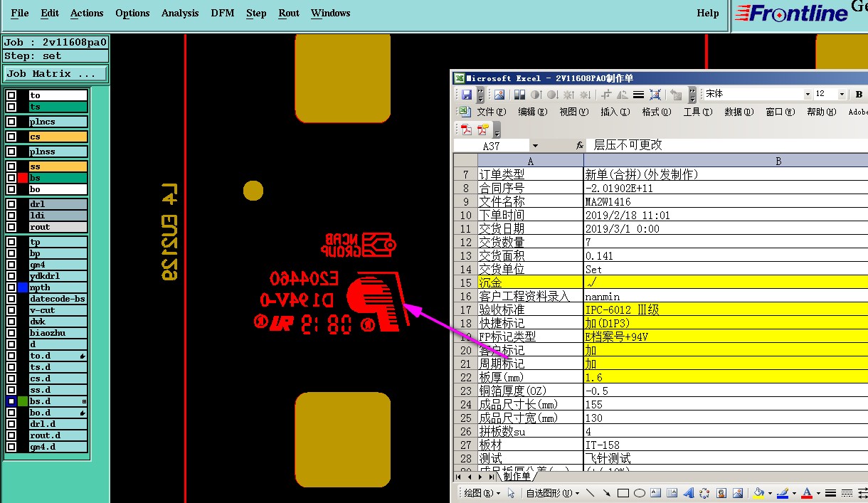Select the Line drawing tool
This screenshot has height=503, width=868.
click(x=590, y=493)
